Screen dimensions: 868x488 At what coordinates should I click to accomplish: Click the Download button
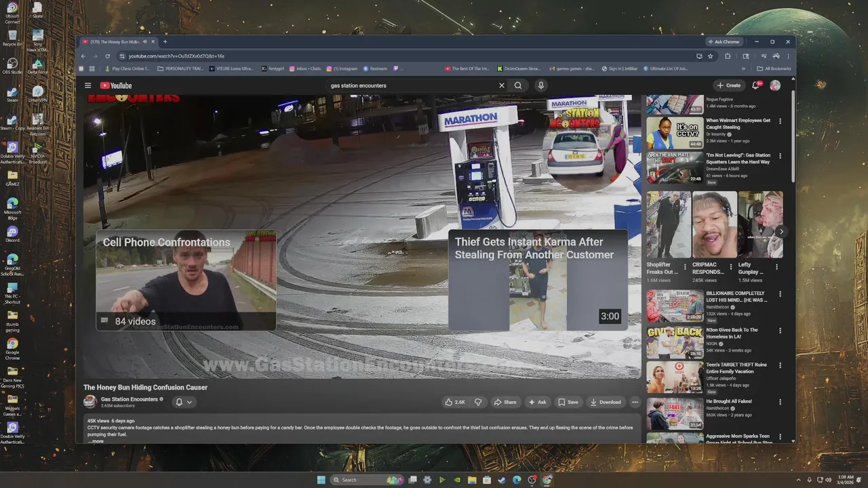pyautogui.click(x=606, y=402)
